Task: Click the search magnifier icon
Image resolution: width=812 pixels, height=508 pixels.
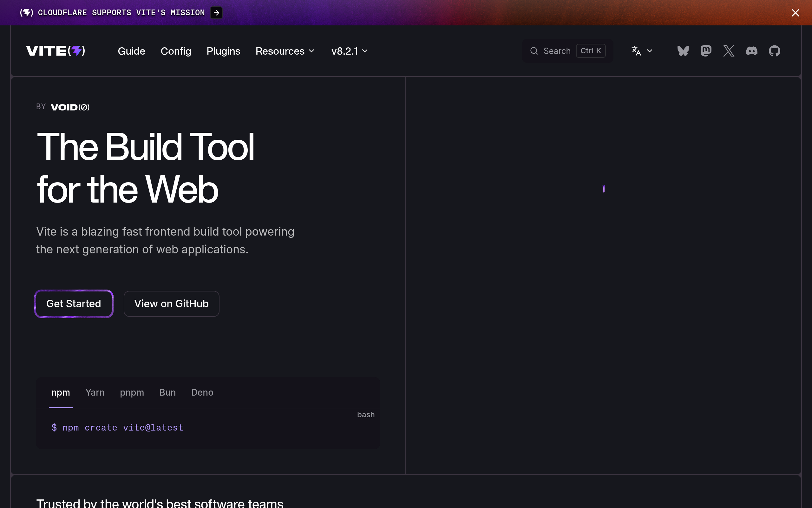Action: (x=534, y=51)
